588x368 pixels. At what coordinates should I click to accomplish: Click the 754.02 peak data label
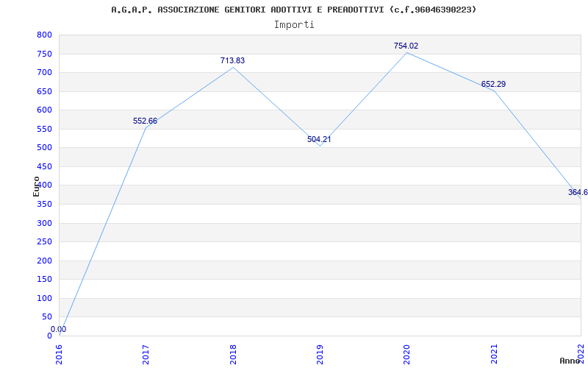(406, 46)
